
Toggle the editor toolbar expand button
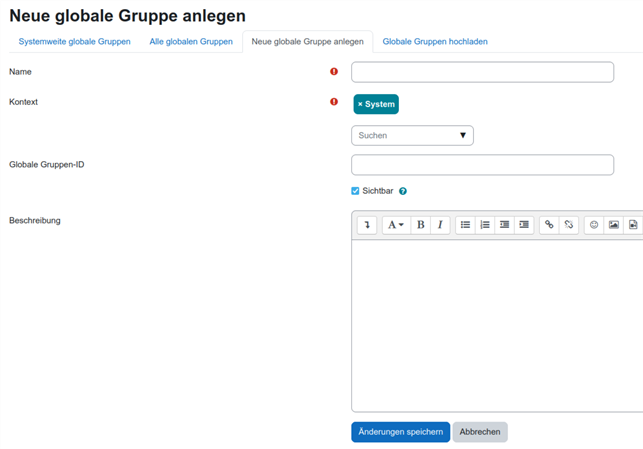pyautogui.click(x=367, y=225)
